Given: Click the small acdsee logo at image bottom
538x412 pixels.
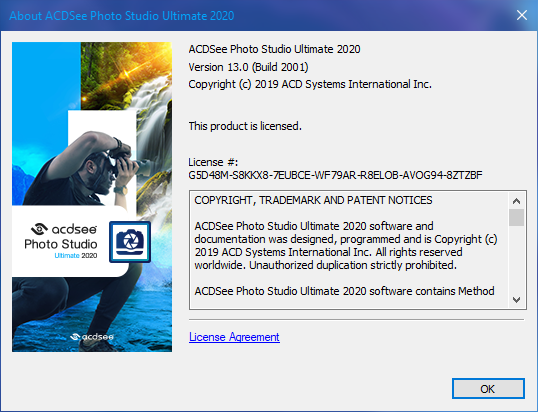Looking at the screenshot, I should (92, 337).
